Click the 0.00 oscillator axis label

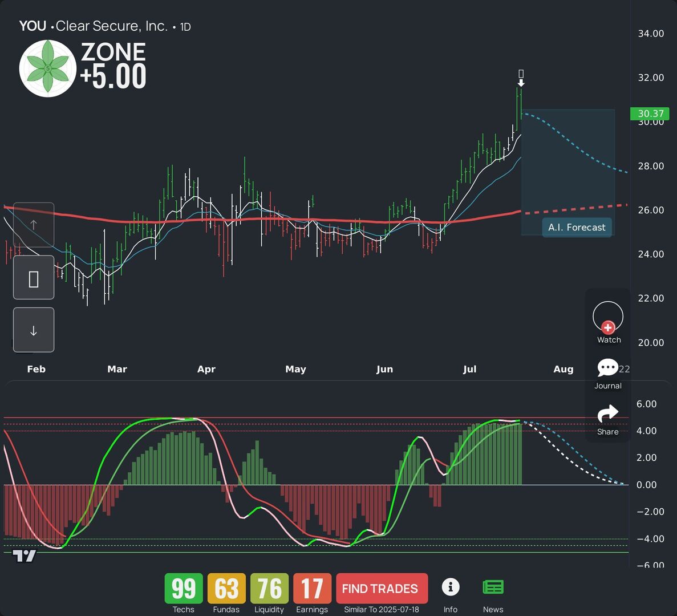coord(646,485)
